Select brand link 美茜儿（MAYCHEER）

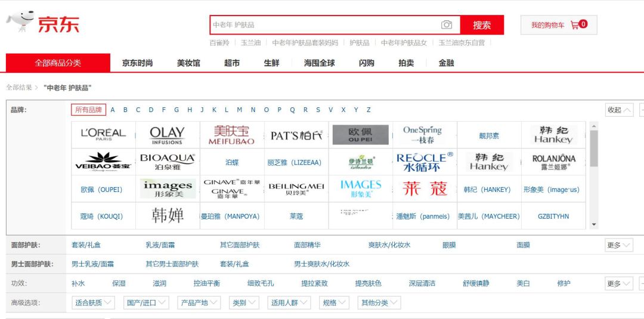[x=489, y=216]
